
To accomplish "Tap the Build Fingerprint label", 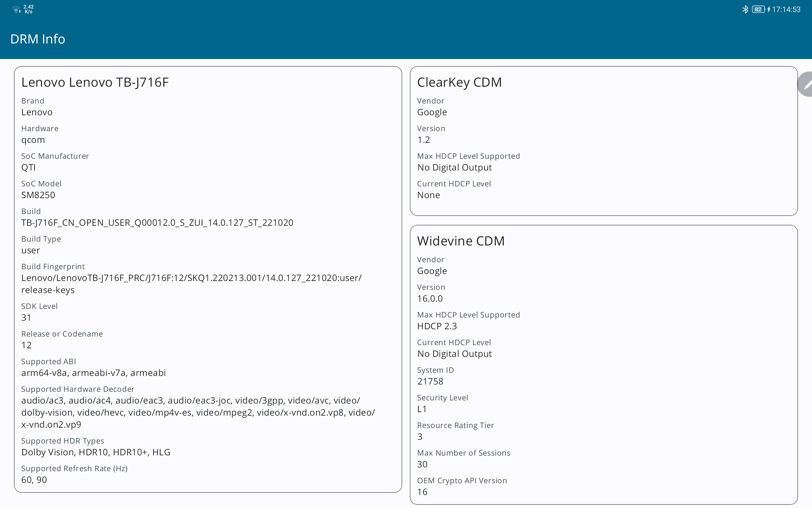I will pyautogui.click(x=53, y=266).
